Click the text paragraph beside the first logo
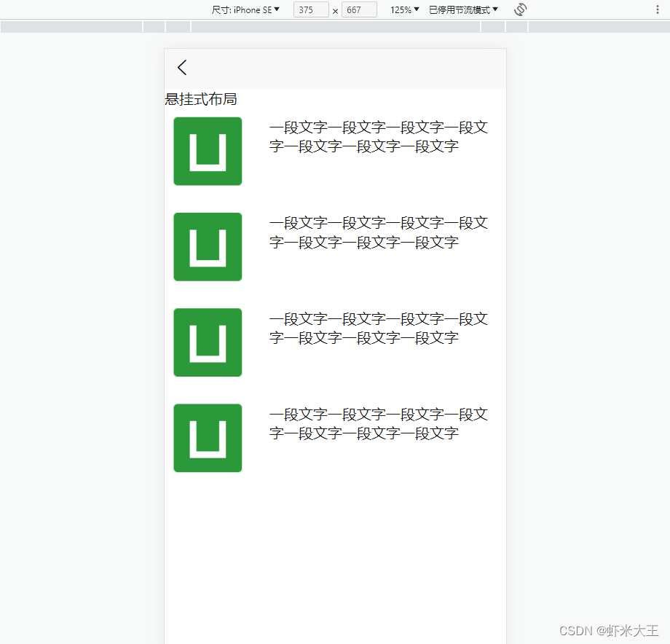Viewport: 670px width, 644px height. click(379, 137)
